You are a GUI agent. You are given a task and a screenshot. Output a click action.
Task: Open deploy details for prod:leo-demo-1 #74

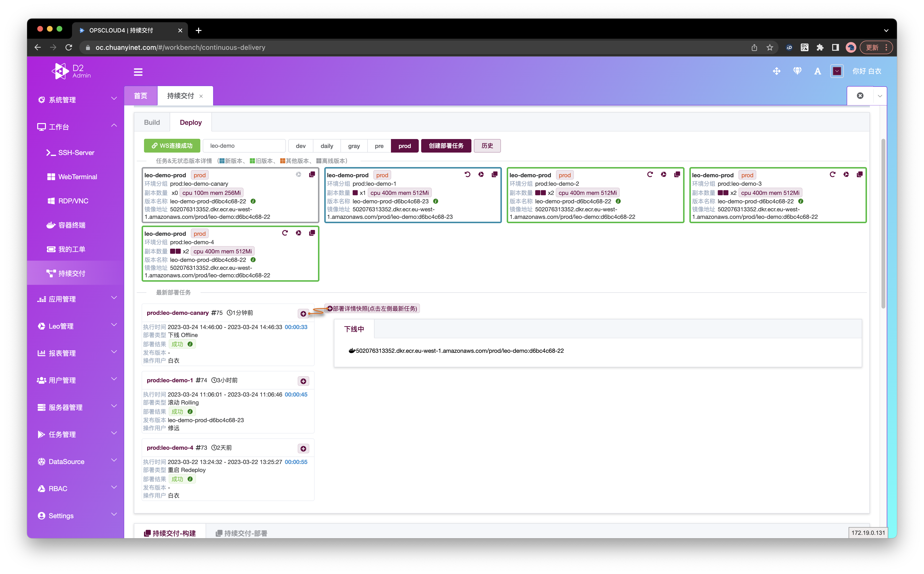pos(303,381)
